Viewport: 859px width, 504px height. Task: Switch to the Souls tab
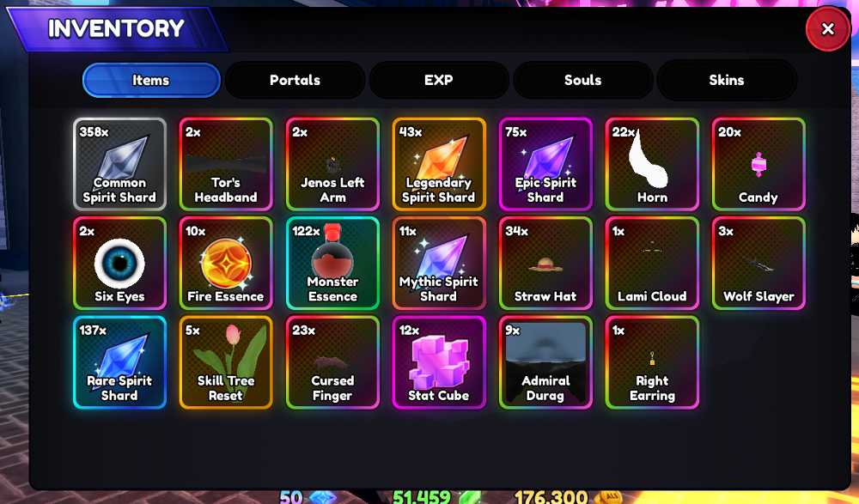[x=583, y=80]
